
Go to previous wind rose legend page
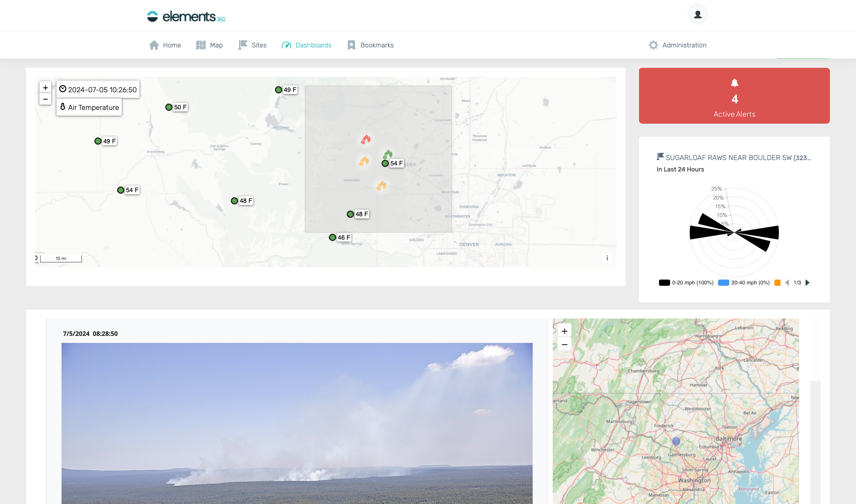pos(787,282)
